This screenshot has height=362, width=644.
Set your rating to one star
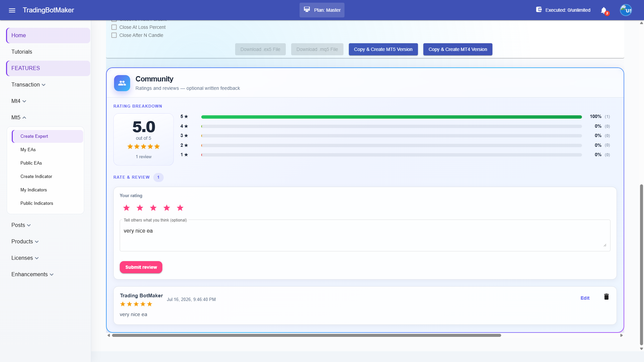pyautogui.click(x=126, y=208)
